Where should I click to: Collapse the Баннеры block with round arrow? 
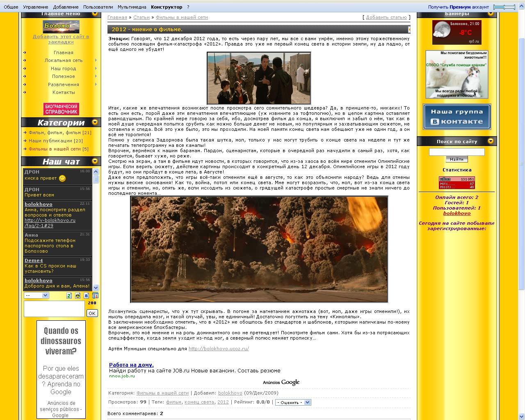tap(491, 14)
